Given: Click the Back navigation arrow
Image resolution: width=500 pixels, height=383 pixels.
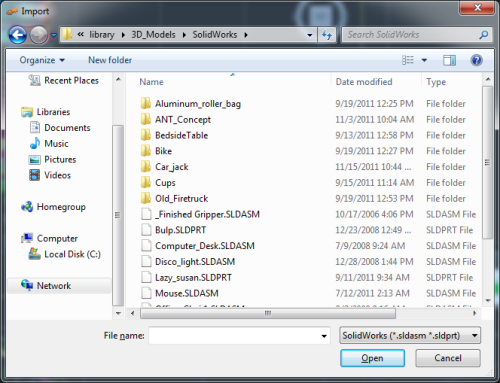Looking at the screenshot, I should coord(18,35).
